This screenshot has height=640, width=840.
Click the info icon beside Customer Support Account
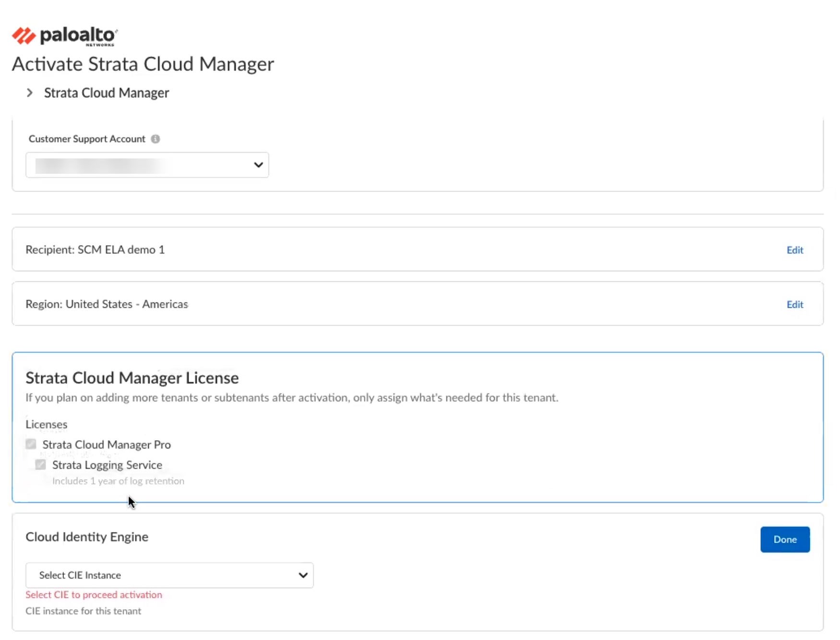coord(155,139)
